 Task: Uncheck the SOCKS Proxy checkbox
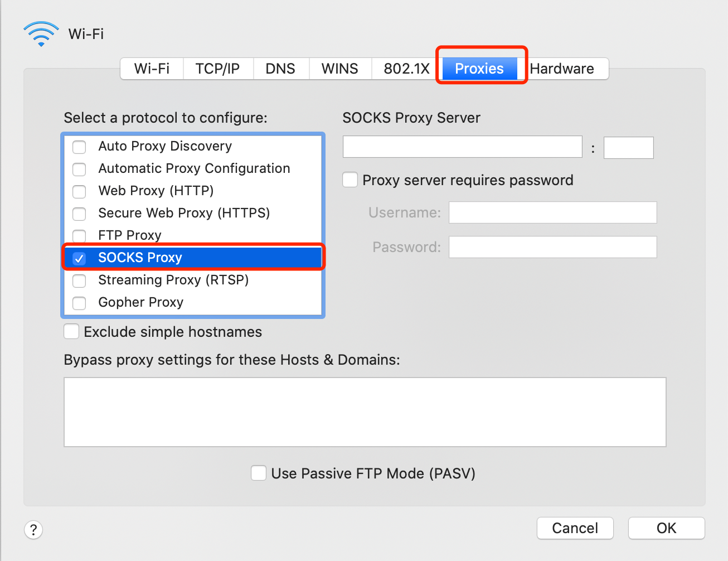point(79,258)
